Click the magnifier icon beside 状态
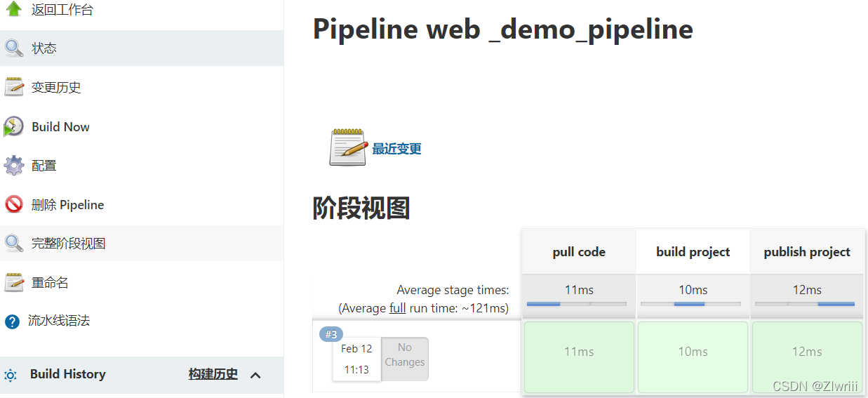Screen dimensions: 868x398 coord(13,48)
